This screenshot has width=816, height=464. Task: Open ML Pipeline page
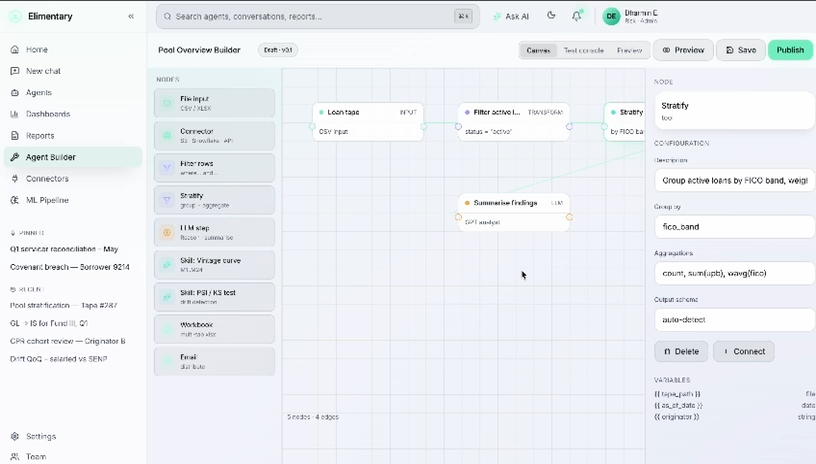click(73, 200)
